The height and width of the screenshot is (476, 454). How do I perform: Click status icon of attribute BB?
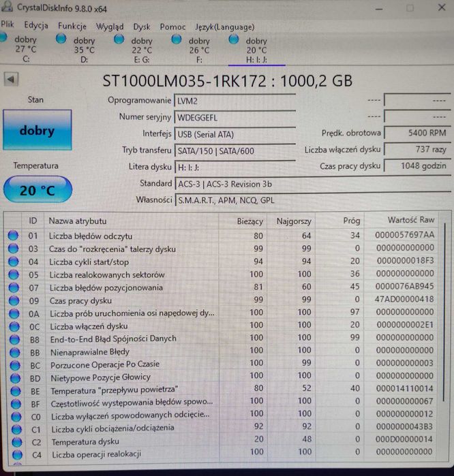14,352
